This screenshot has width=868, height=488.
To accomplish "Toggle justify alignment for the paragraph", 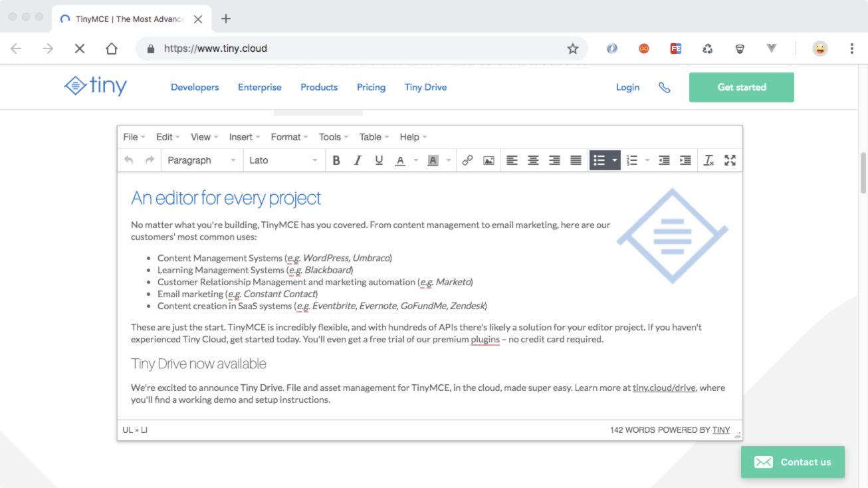I will 576,160.
